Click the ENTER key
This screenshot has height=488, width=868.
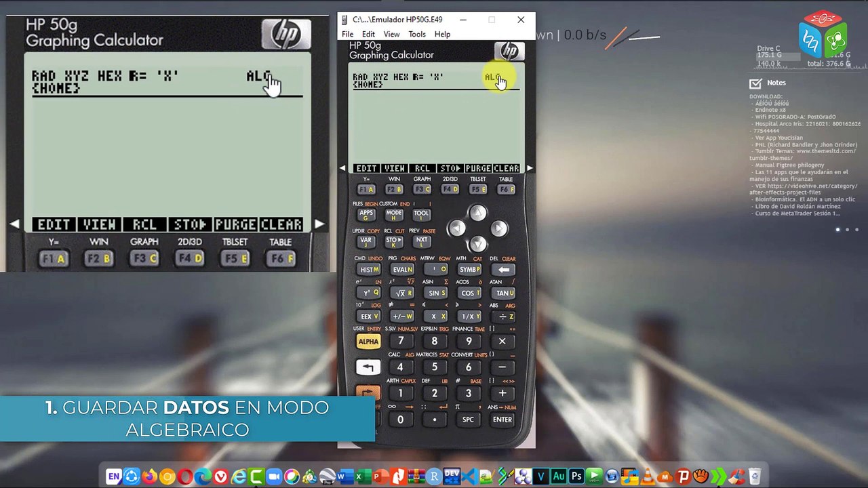tap(502, 420)
